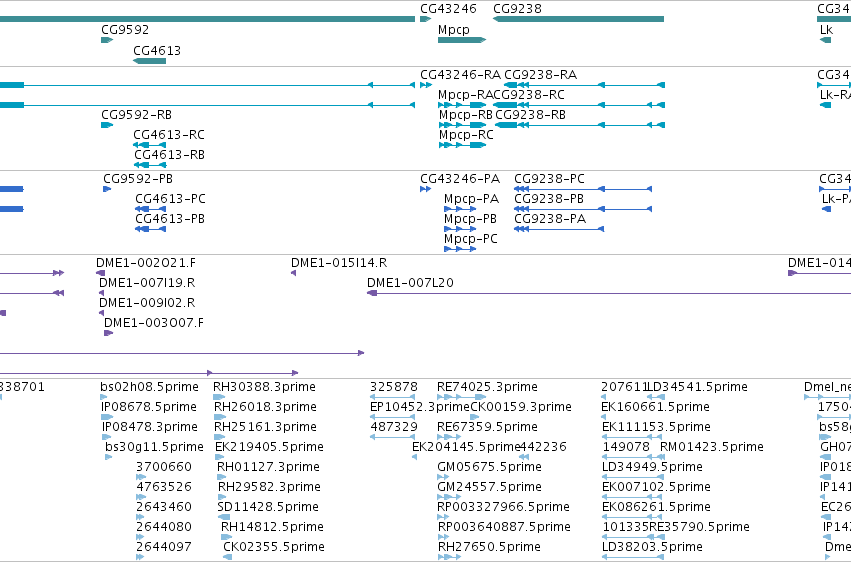Click EST IP08478.3prime label
851x562 pixels.
coord(149,427)
